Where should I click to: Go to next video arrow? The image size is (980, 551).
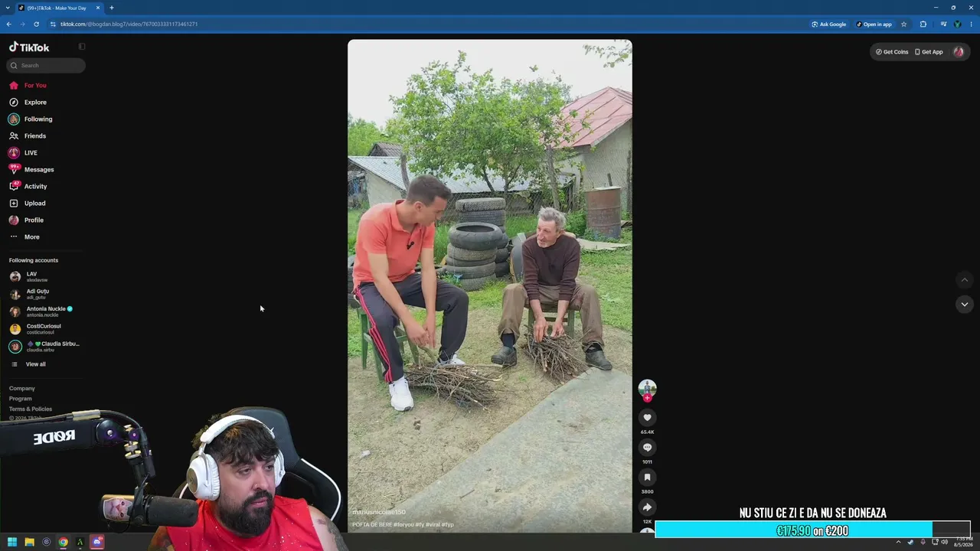[964, 305]
